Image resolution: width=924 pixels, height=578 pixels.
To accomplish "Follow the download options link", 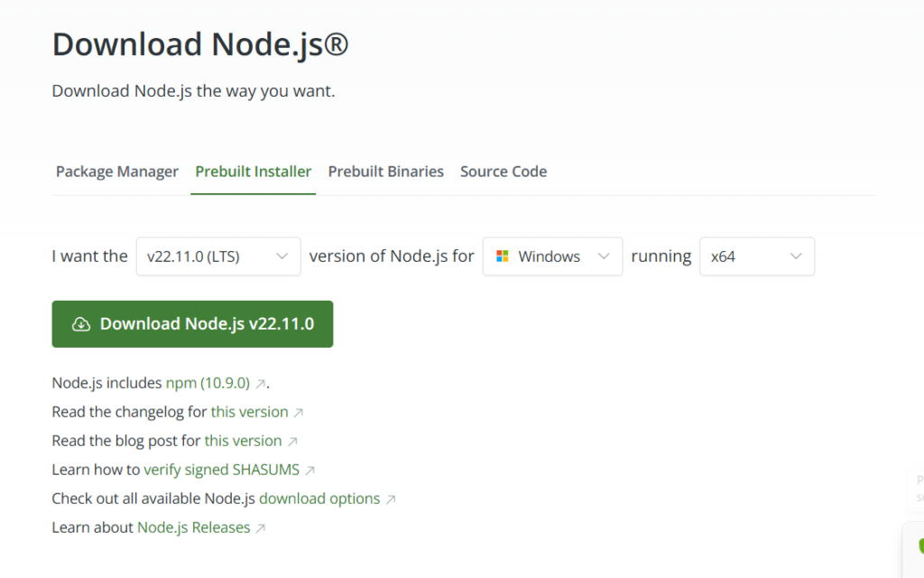I will click(x=319, y=499).
